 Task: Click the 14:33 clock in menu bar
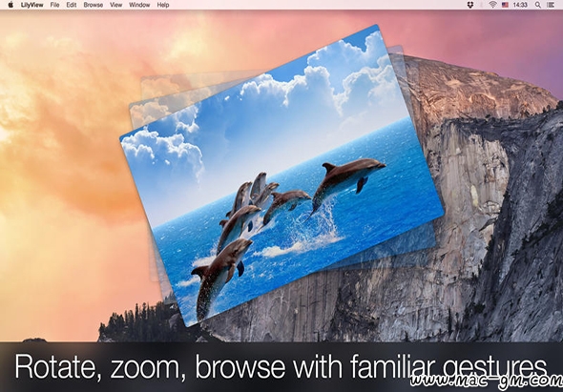click(520, 5)
